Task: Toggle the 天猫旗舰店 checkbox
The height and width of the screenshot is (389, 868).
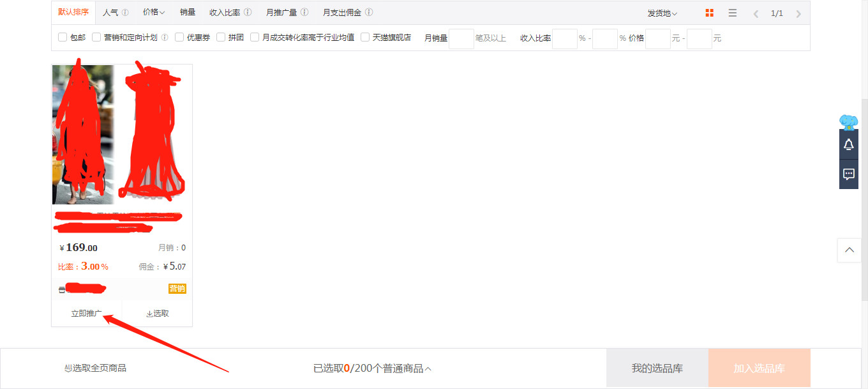Action: click(365, 38)
